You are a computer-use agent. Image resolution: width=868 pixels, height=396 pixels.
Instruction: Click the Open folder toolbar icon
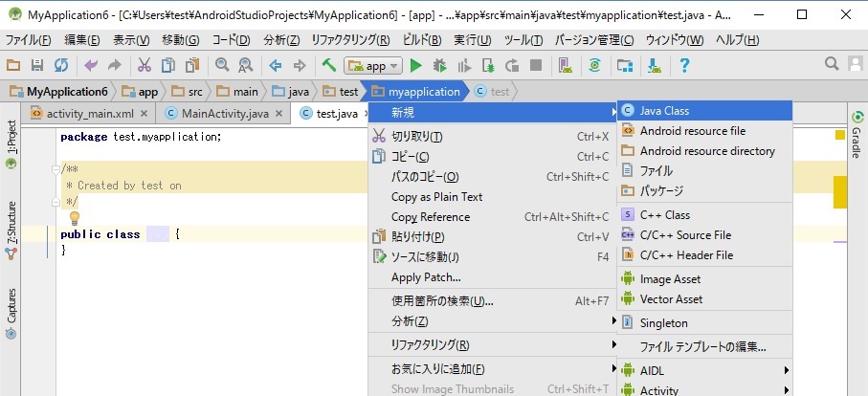tap(13, 66)
